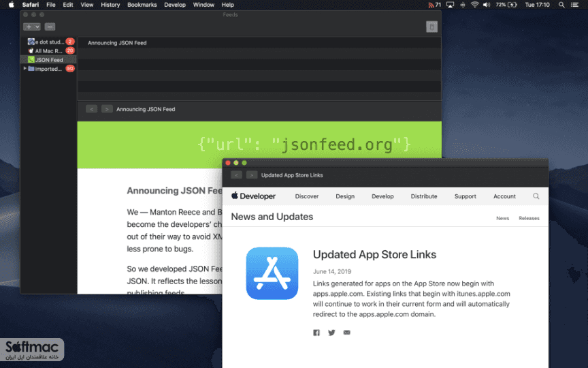Open Distribute tab on Developer site
Screen dimensions: 588x368
click(x=424, y=196)
